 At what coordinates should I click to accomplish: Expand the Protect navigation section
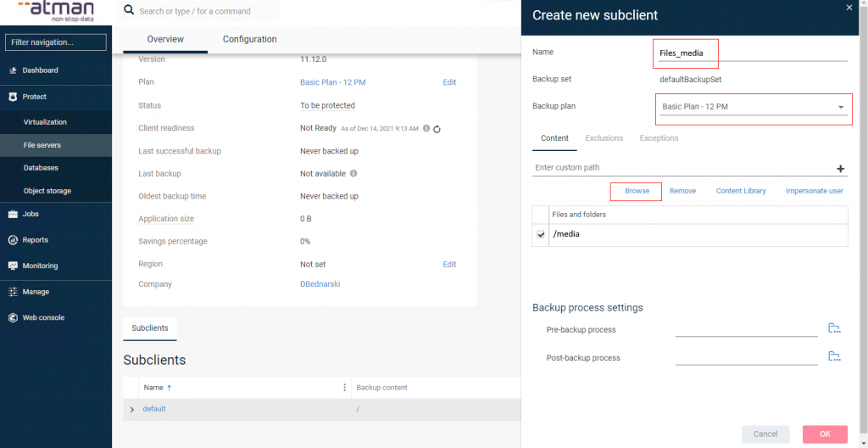coord(35,97)
